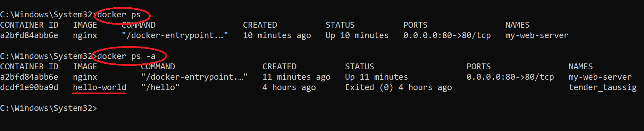The height and width of the screenshot is (131, 644).
Task: Click the 'Up 11 minutes' status text
Action: click(377, 77)
